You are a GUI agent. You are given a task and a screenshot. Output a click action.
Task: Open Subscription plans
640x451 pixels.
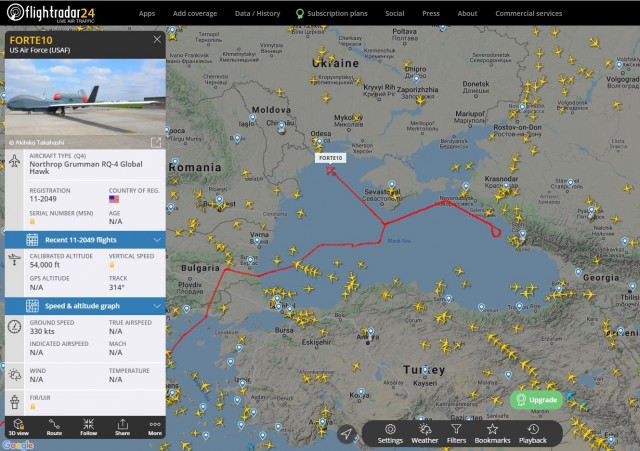332,13
